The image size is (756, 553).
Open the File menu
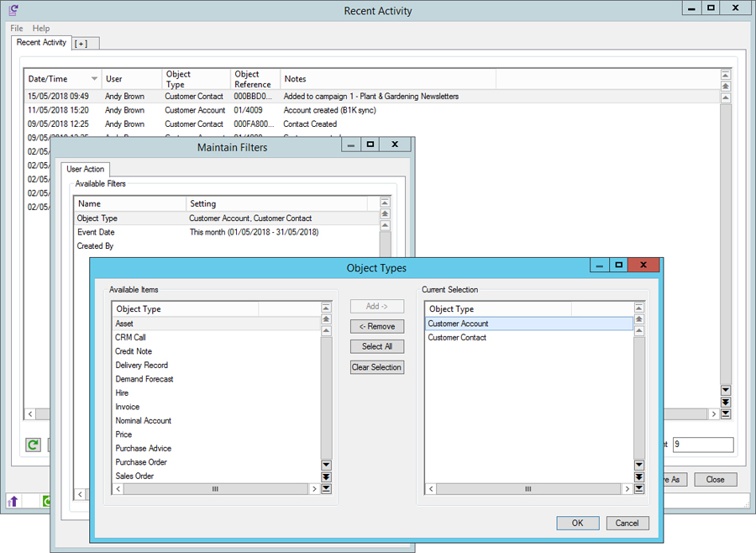(17, 29)
